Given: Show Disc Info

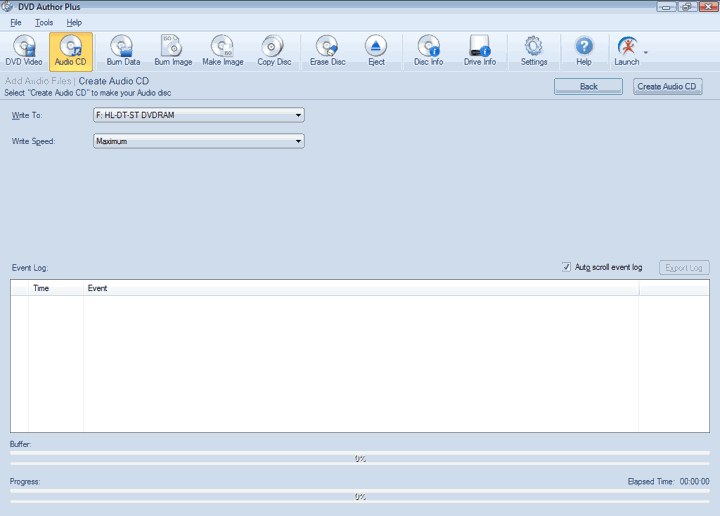Looking at the screenshot, I should click(428, 51).
